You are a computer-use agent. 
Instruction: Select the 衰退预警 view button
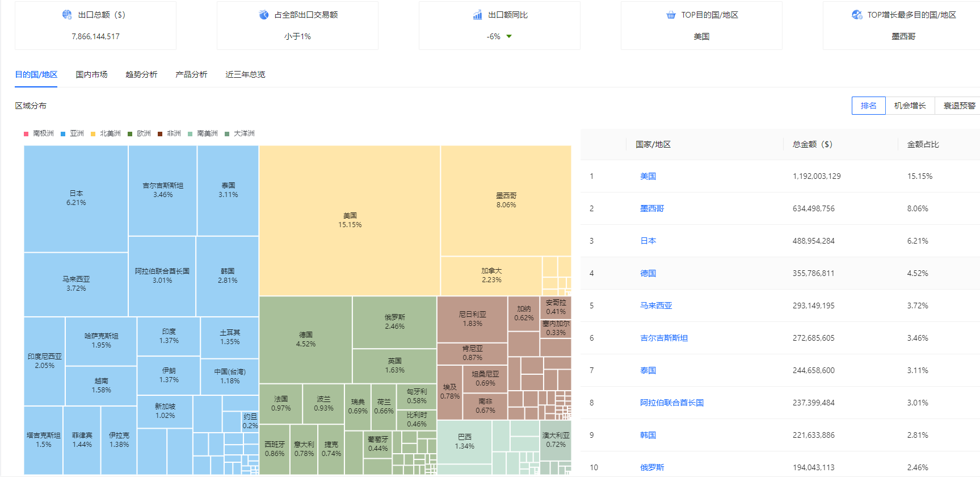[958, 106]
